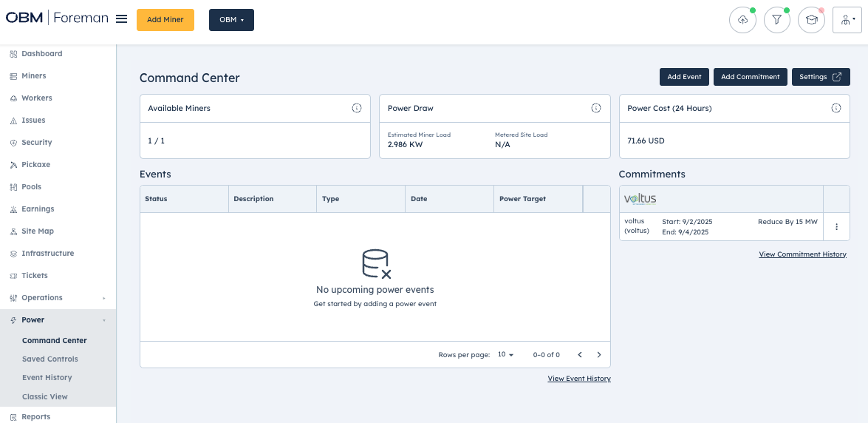Open Saved Controls submenu item

(49, 359)
